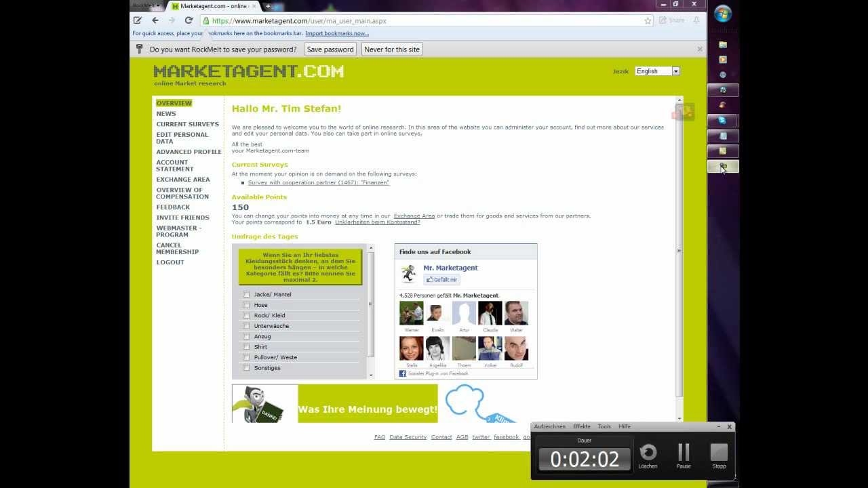Viewport: 868px width, 488px height.
Task: Open the Finanzen survey link
Action: tap(319, 183)
